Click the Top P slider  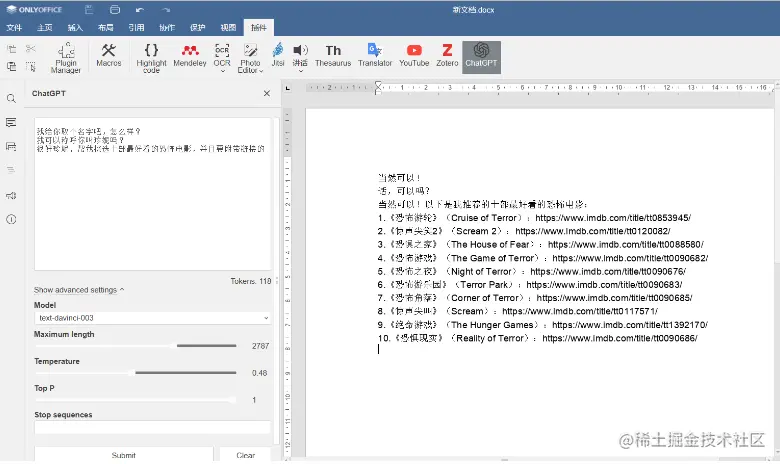coord(135,399)
